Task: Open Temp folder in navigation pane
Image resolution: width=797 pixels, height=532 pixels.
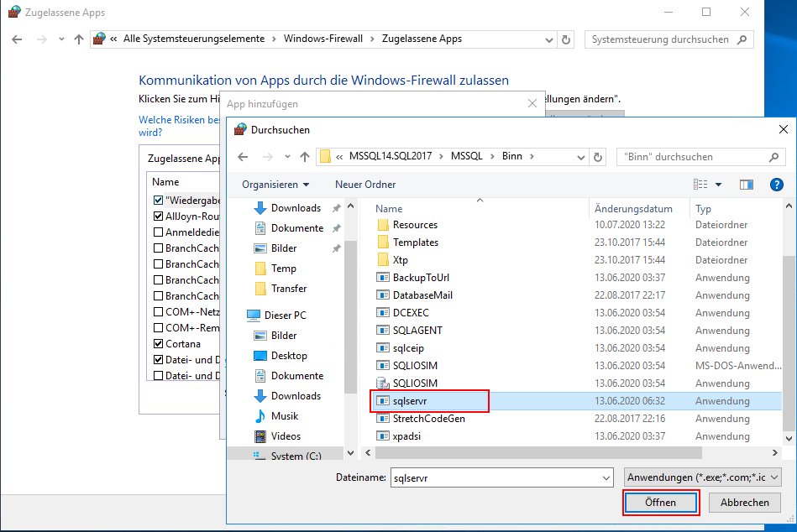Action: click(x=283, y=269)
